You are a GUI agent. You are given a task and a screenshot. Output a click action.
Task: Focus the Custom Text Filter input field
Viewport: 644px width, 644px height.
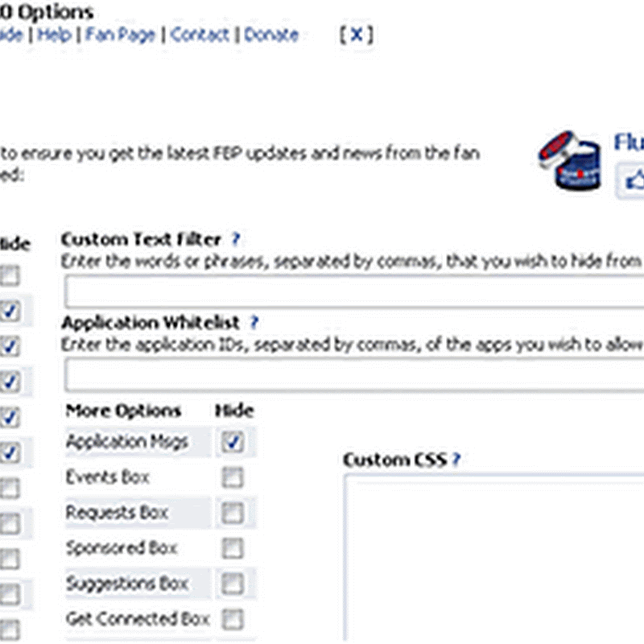pyautogui.click(x=354, y=291)
